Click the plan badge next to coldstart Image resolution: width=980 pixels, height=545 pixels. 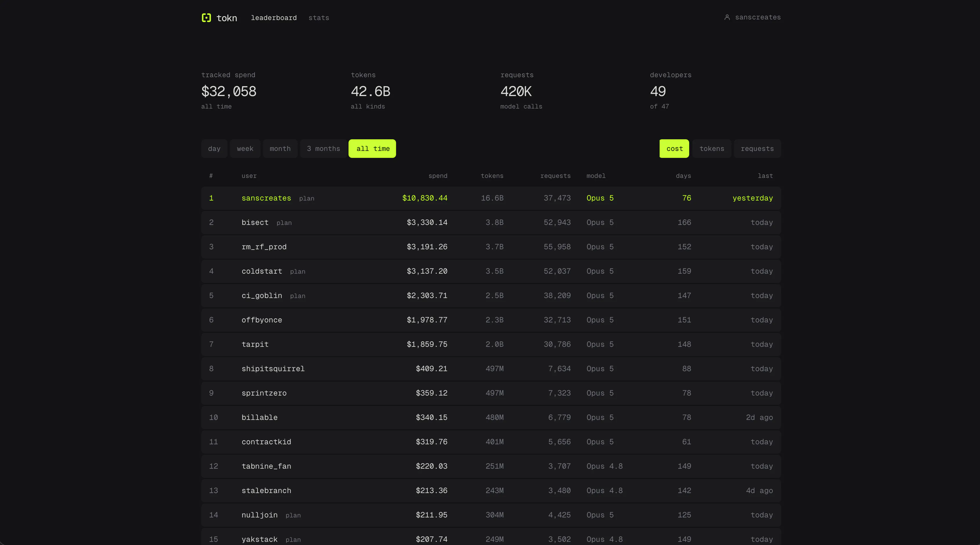(297, 272)
